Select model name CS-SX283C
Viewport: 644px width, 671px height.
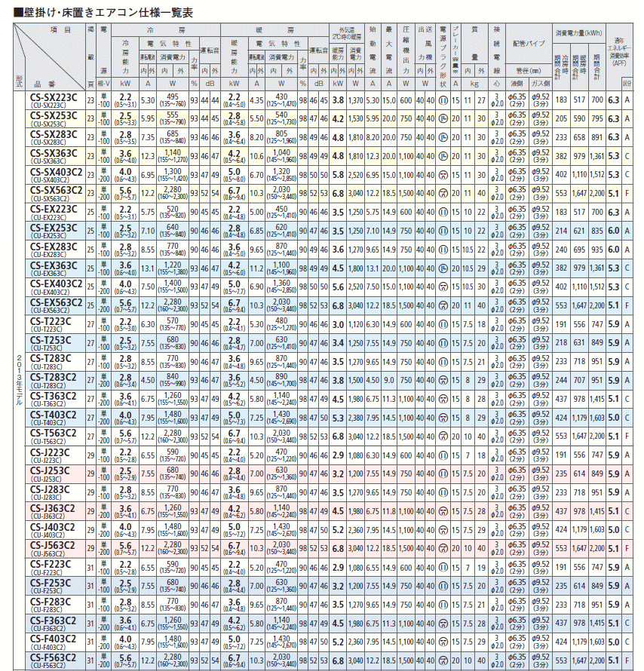coord(54,134)
